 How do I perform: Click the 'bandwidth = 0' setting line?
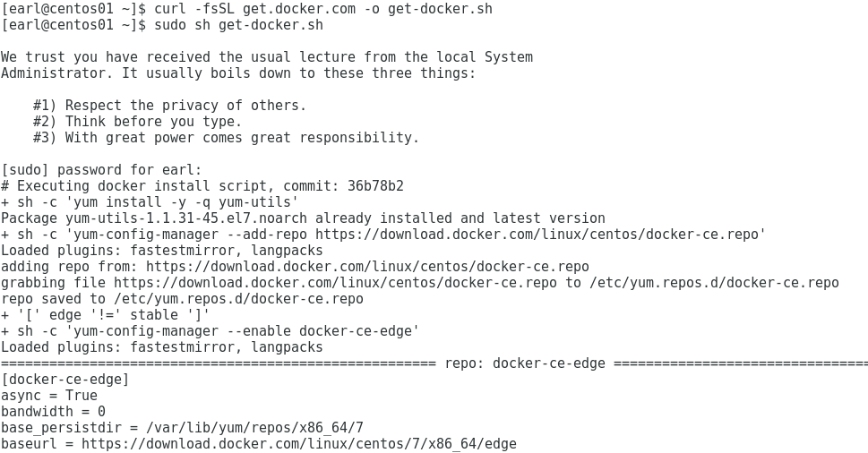click(53, 412)
